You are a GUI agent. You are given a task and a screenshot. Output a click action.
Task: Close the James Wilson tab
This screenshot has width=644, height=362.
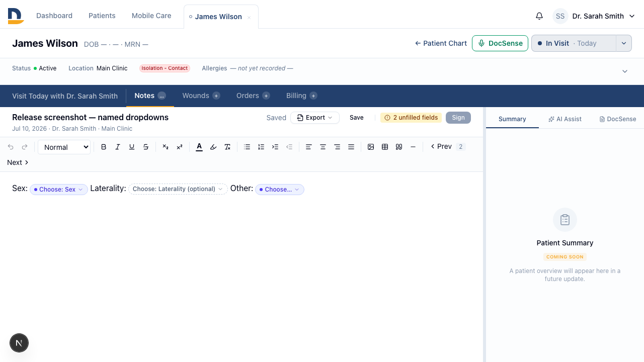pos(249,17)
